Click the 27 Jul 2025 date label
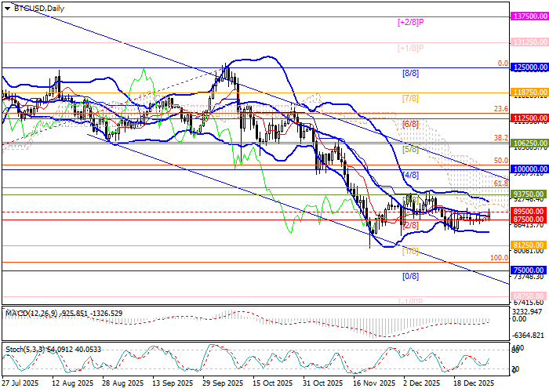549x392 pixels. point(20,383)
